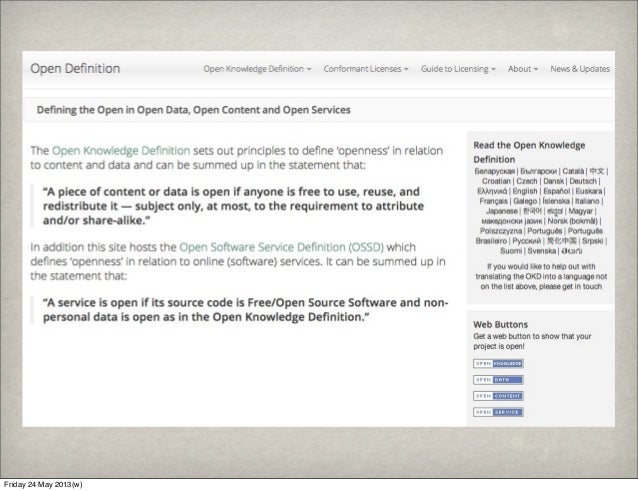Viewport: 638px width, 491px height.
Task: Click the 'Friday 24 May 2013' footer date
Action: 43,484
